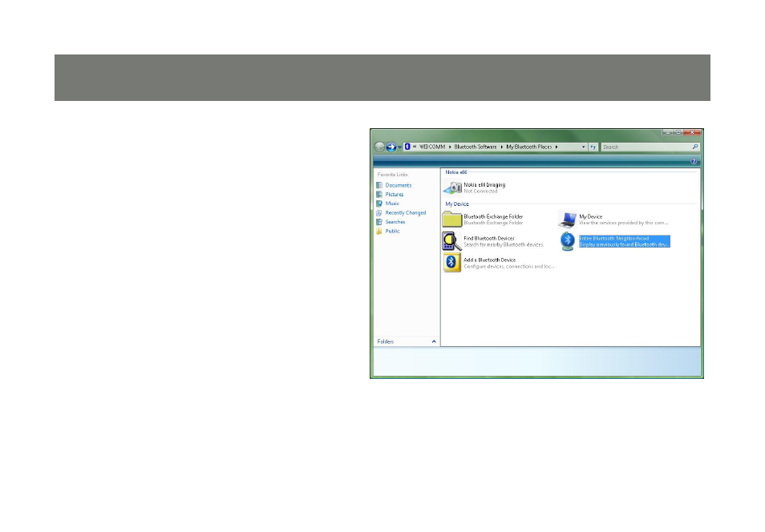765x532 pixels.
Task: Click the Forward navigation arrow button
Action: [391, 147]
